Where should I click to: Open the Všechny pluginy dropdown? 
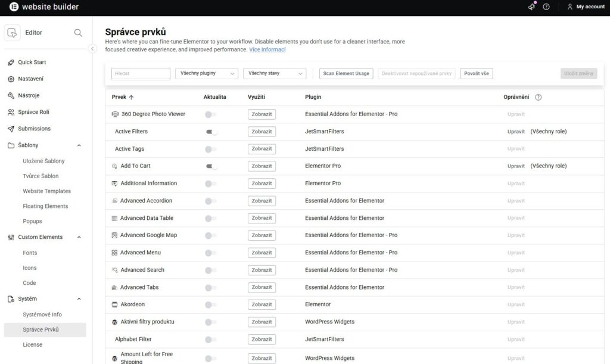tap(206, 73)
